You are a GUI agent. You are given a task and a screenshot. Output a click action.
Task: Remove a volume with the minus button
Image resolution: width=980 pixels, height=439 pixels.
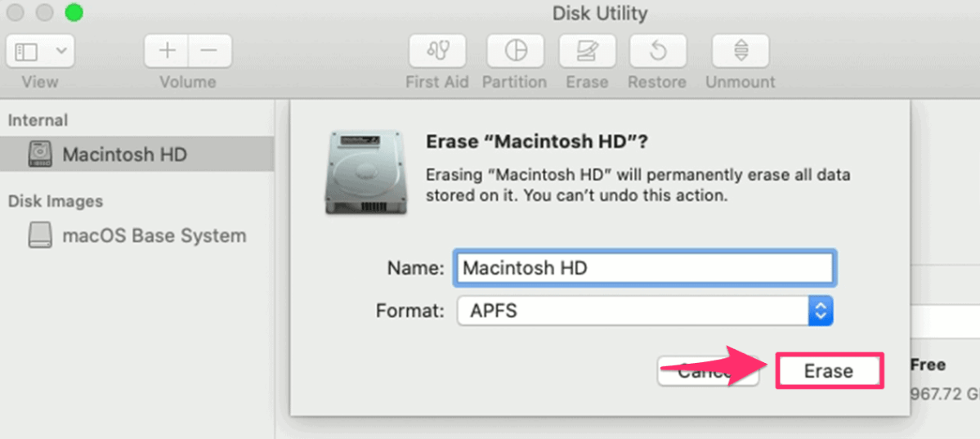[x=210, y=51]
